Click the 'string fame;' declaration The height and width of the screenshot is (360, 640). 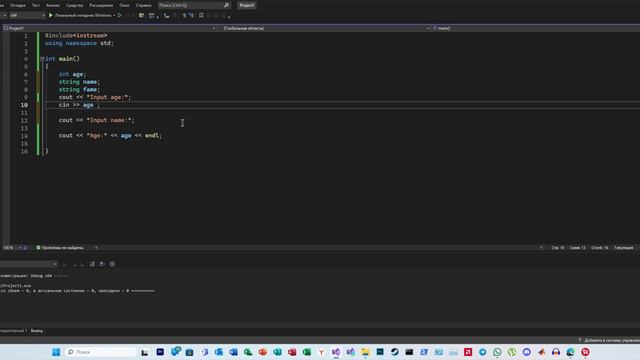[x=79, y=89]
